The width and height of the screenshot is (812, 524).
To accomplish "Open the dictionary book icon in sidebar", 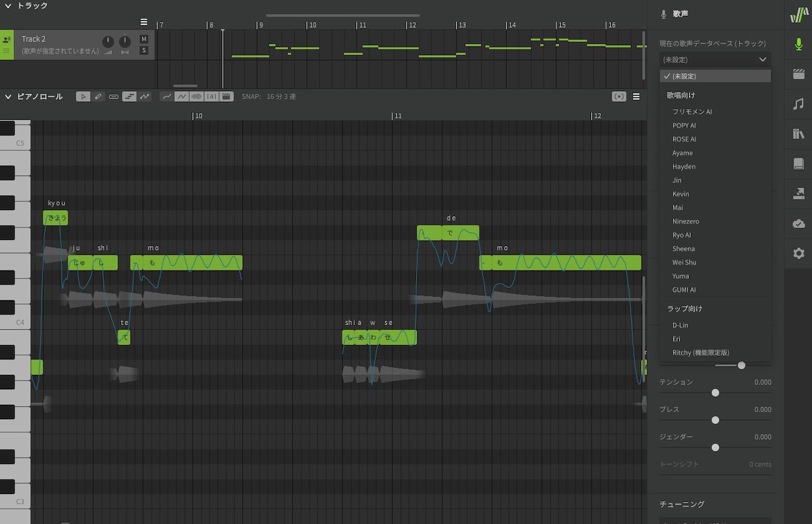I will pyautogui.click(x=799, y=164).
